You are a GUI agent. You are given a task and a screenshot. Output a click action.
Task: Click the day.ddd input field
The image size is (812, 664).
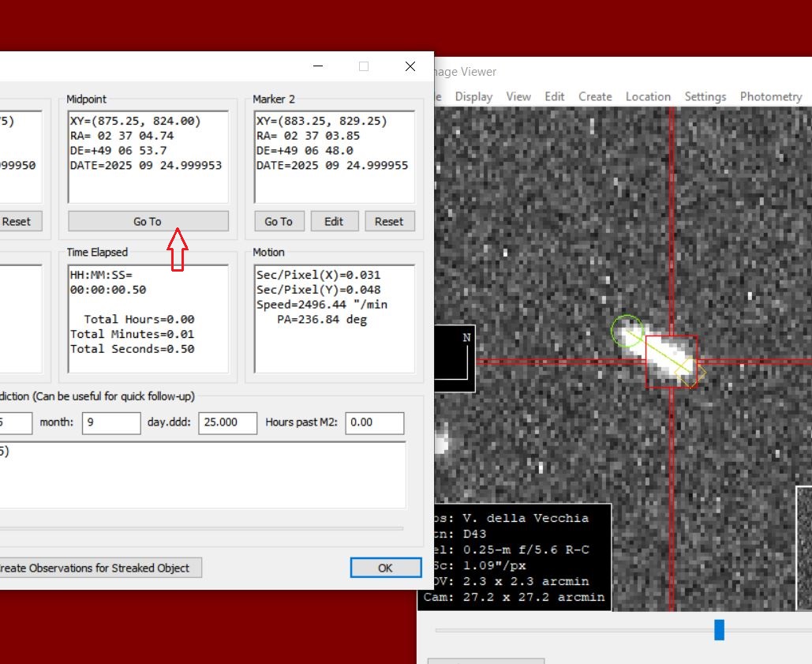(227, 422)
